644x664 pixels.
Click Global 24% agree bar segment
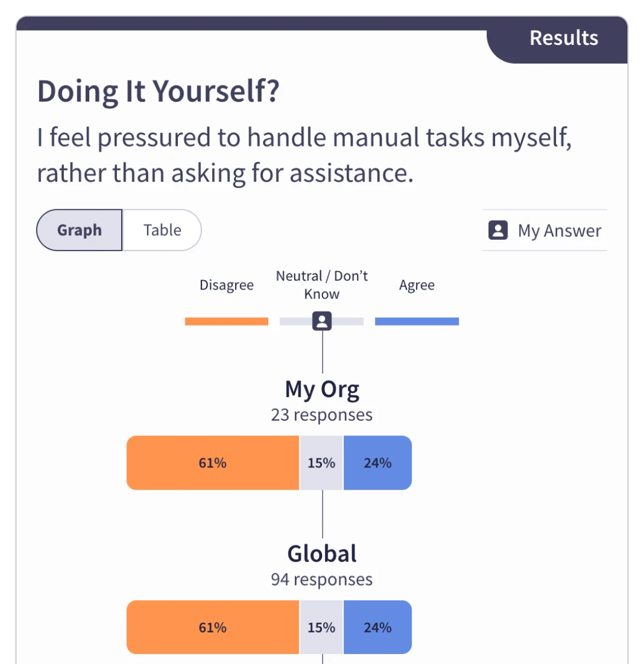(378, 627)
